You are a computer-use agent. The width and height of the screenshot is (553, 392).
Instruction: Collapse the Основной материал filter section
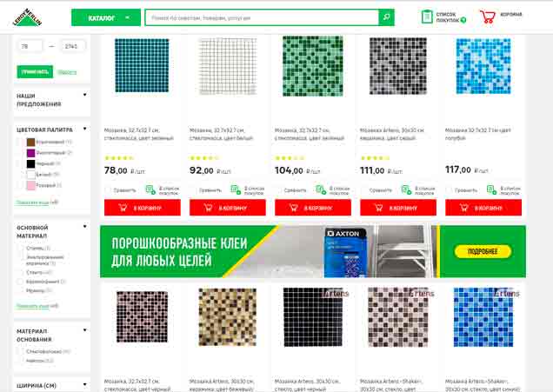[x=84, y=227]
